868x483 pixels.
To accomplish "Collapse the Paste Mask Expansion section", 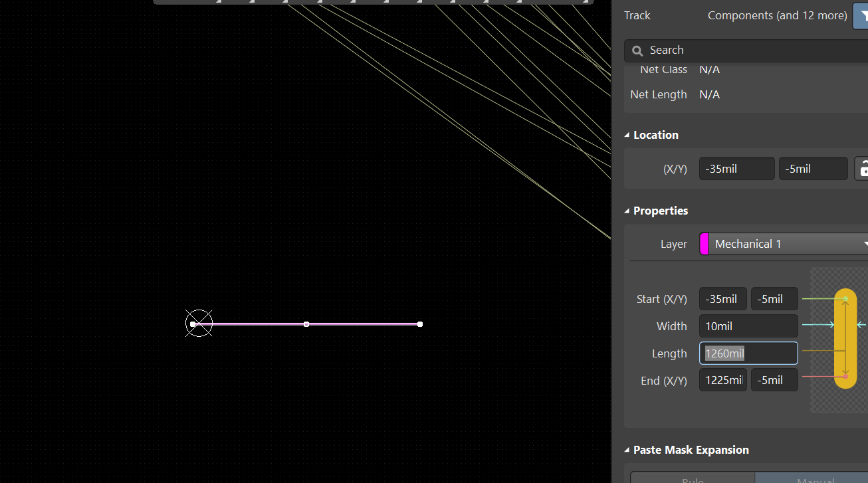I will pos(627,450).
